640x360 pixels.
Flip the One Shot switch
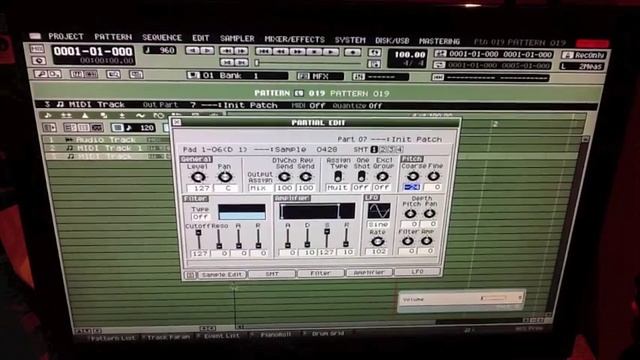coord(361,176)
